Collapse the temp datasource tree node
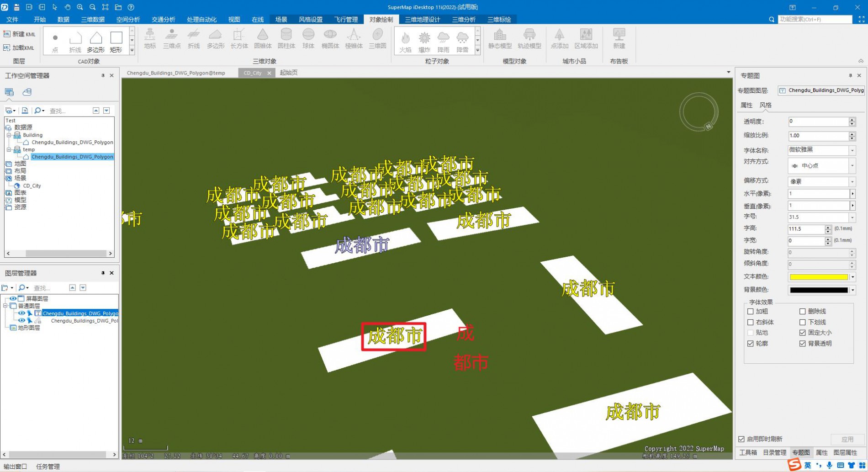 tap(9, 149)
